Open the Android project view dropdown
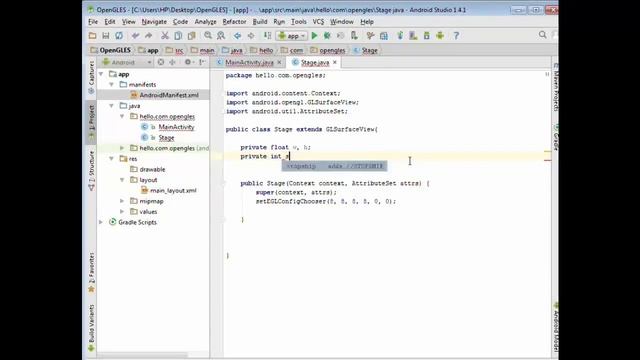Viewport: 640px width, 360px height. coord(127,62)
